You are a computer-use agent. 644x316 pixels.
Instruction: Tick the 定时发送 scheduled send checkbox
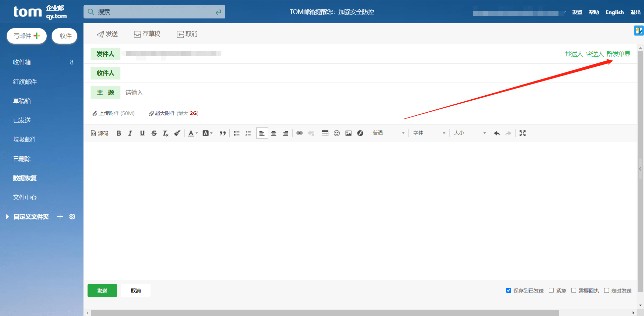click(606, 291)
